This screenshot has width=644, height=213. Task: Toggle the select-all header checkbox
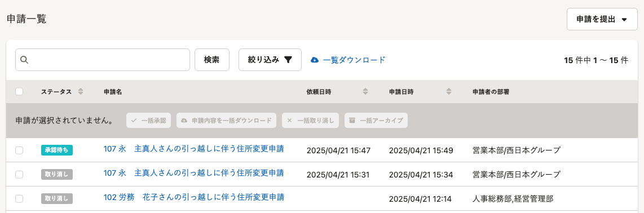tap(19, 92)
